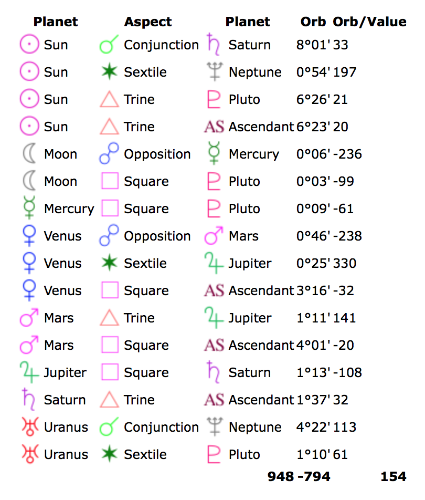The image size is (425, 500).
Task: Click the Orb/Value column header
Action: (370, 22)
